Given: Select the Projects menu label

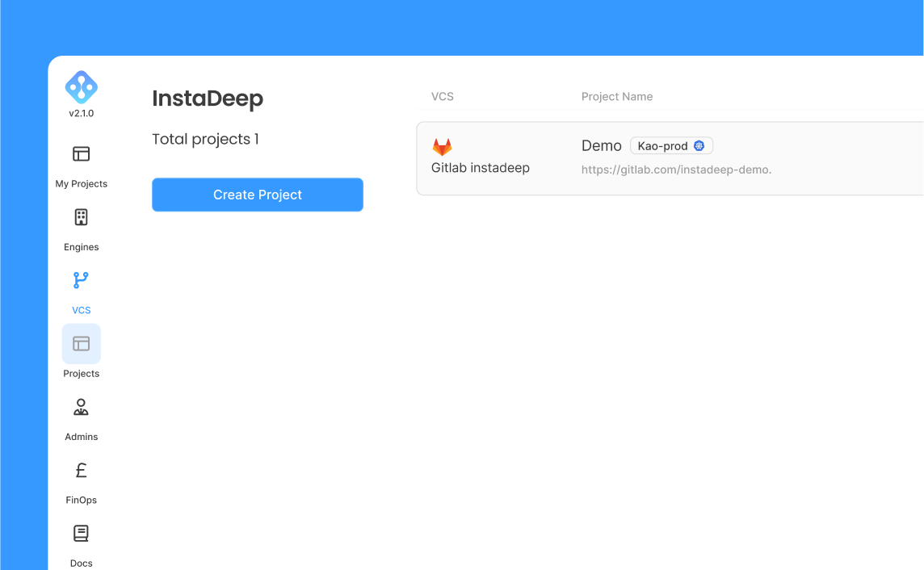Looking at the screenshot, I should point(82,373).
